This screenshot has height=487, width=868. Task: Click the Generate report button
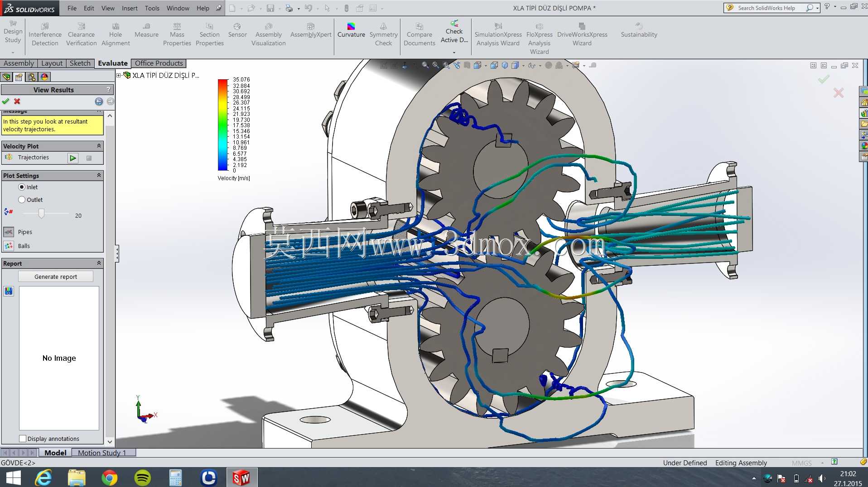point(56,277)
